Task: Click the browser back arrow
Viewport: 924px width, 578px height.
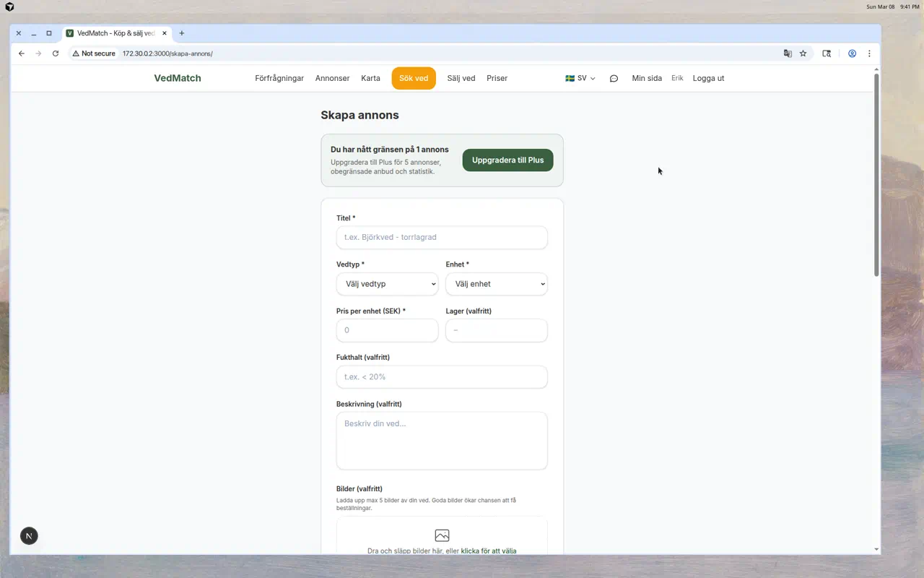Action: point(22,53)
